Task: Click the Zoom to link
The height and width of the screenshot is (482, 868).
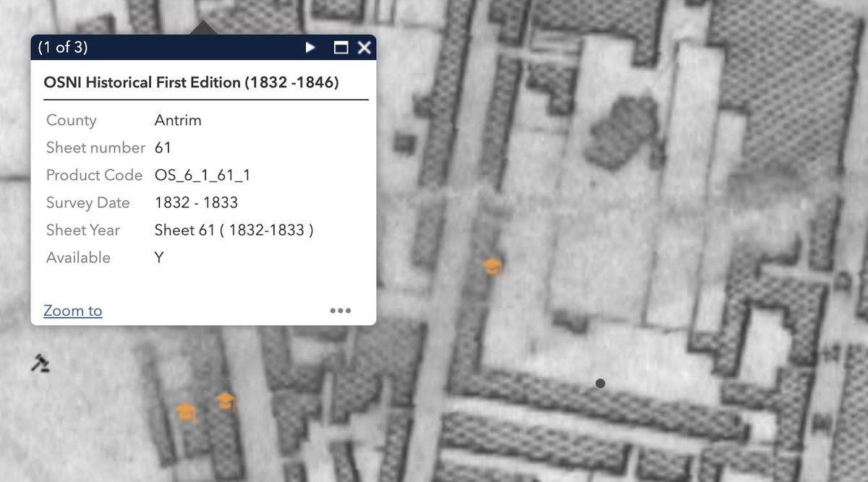Action: pos(73,311)
